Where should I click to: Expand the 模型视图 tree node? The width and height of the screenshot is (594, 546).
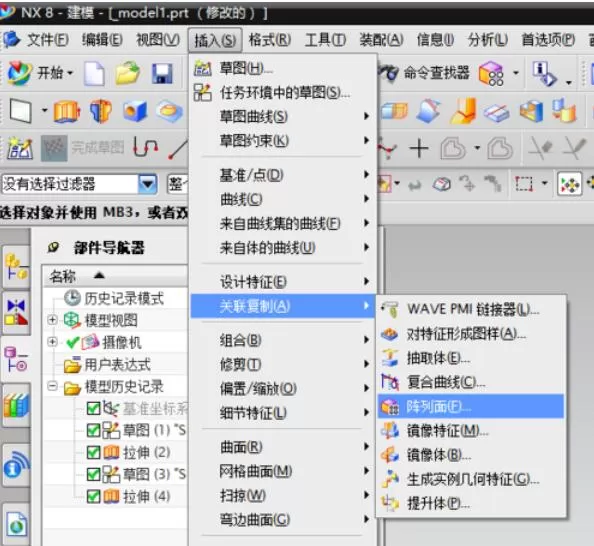point(53,320)
